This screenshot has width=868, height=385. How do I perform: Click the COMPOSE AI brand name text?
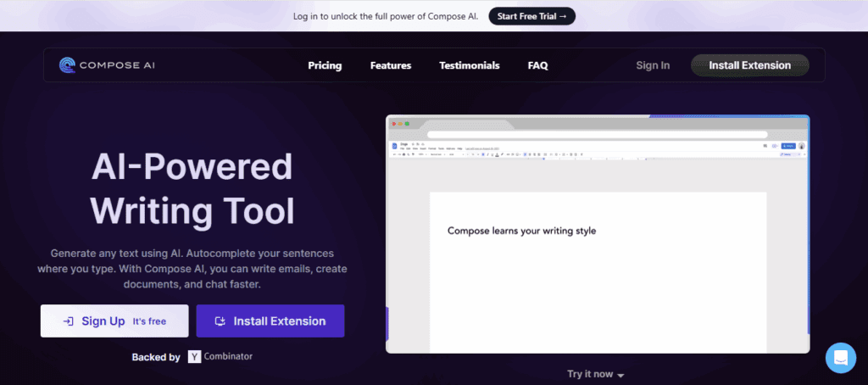117,65
